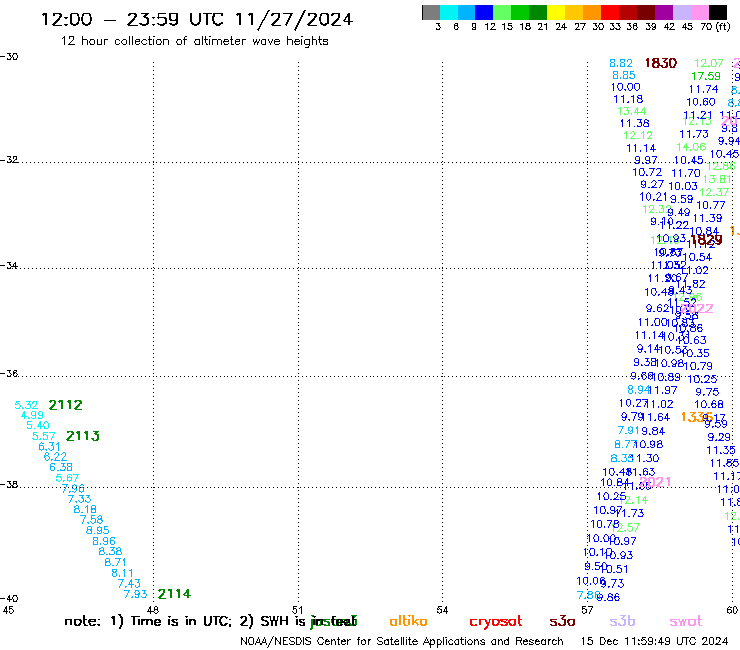The height and width of the screenshot is (650, 740).
Task: Click the wave height value '8.18'
Action: point(85,509)
